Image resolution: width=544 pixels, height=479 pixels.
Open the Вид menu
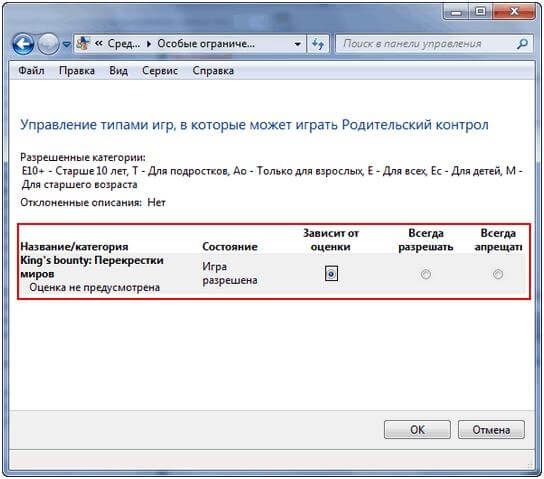click(118, 71)
